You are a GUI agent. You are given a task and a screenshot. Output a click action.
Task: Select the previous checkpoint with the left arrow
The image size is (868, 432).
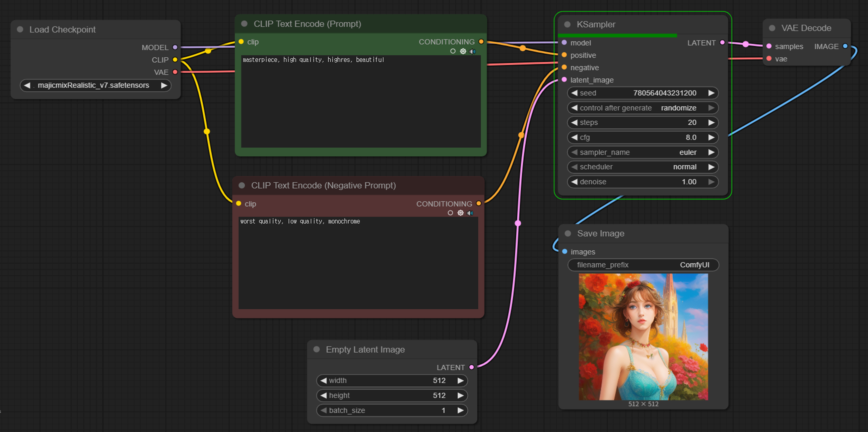(27, 85)
